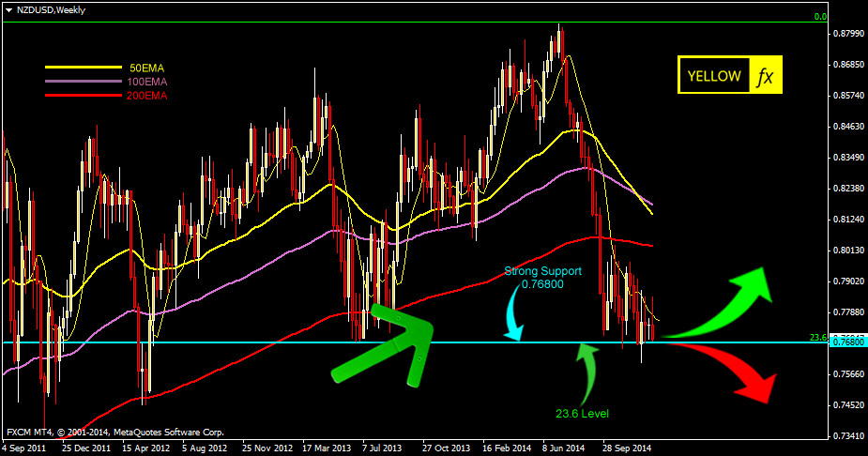Click the 0.87990 price axis label
This screenshot has height=456, width=868.
(848, 34)
